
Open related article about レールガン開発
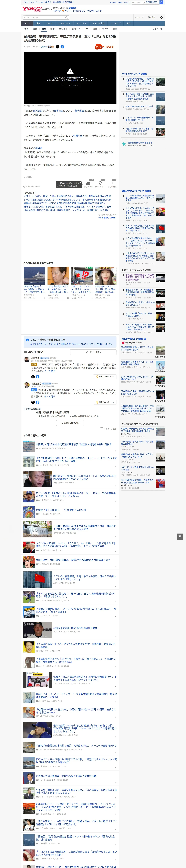[67, 196]
